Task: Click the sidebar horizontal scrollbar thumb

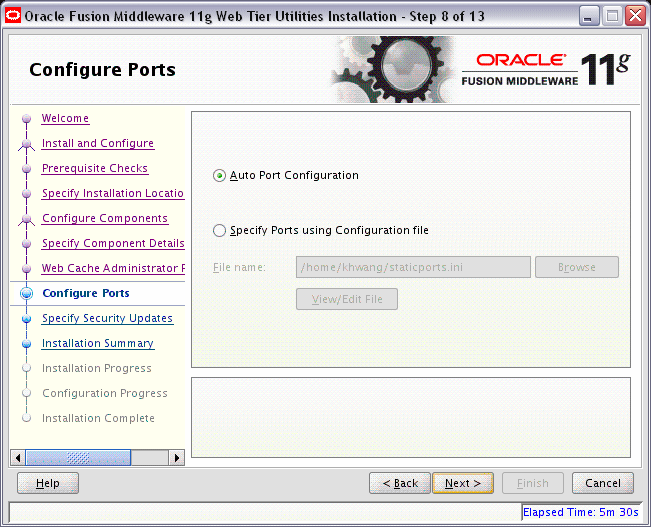Action: [78, 458]
